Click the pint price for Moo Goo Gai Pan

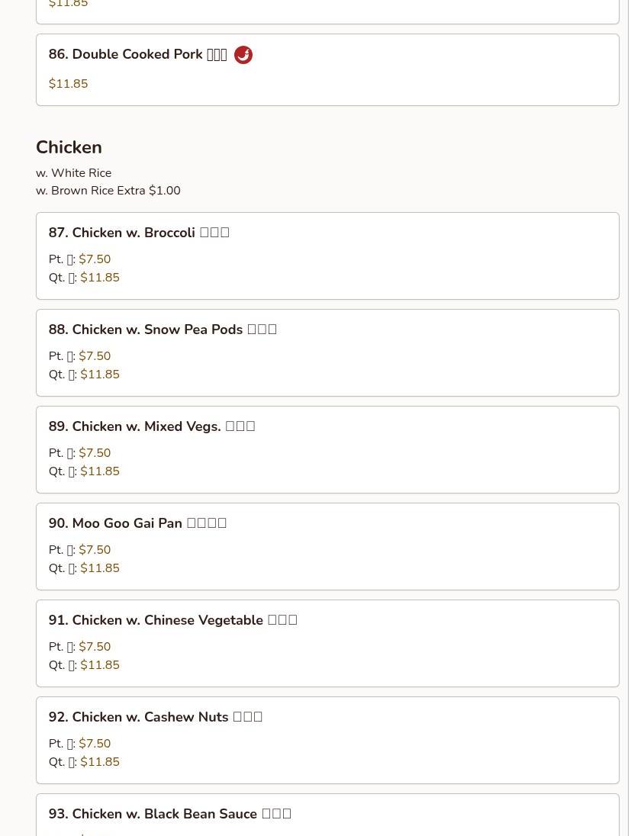pyautogui.click(x=95, y=550)
